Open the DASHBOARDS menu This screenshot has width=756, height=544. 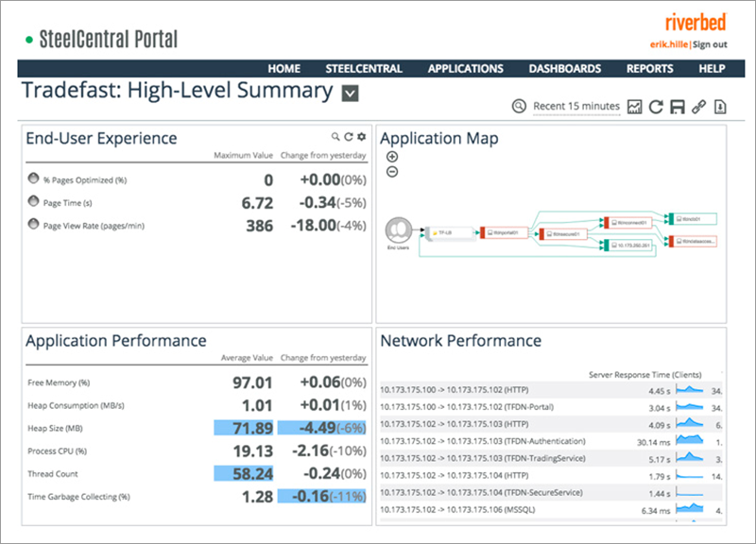pyautogui.click(x=565, y=69)
